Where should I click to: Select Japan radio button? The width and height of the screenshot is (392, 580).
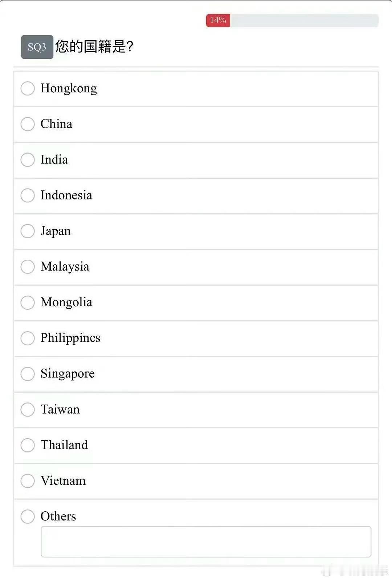[28, 231]
